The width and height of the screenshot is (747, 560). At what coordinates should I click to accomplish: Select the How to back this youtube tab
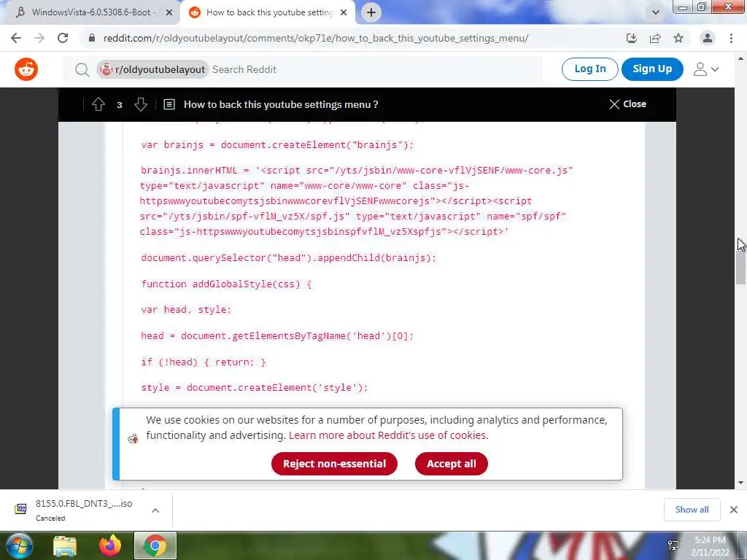268,13
